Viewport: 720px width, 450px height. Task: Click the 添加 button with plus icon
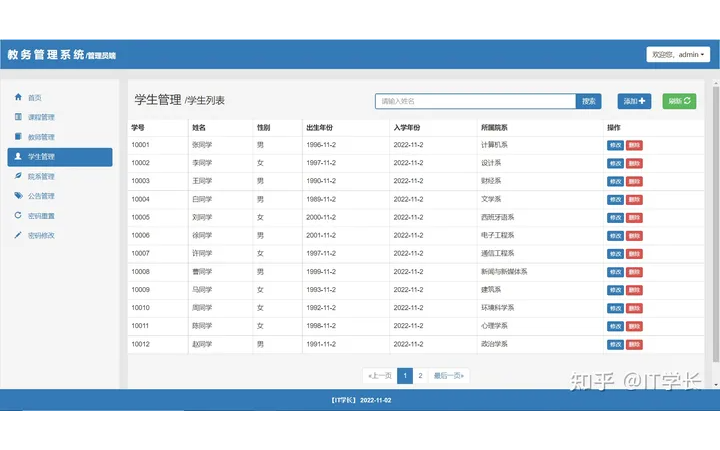[635, 101]
